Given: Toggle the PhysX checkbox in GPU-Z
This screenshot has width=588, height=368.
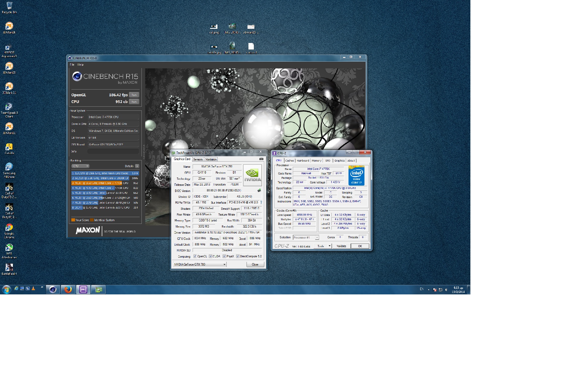Looking at the screenshot, I should coord(224,256).
